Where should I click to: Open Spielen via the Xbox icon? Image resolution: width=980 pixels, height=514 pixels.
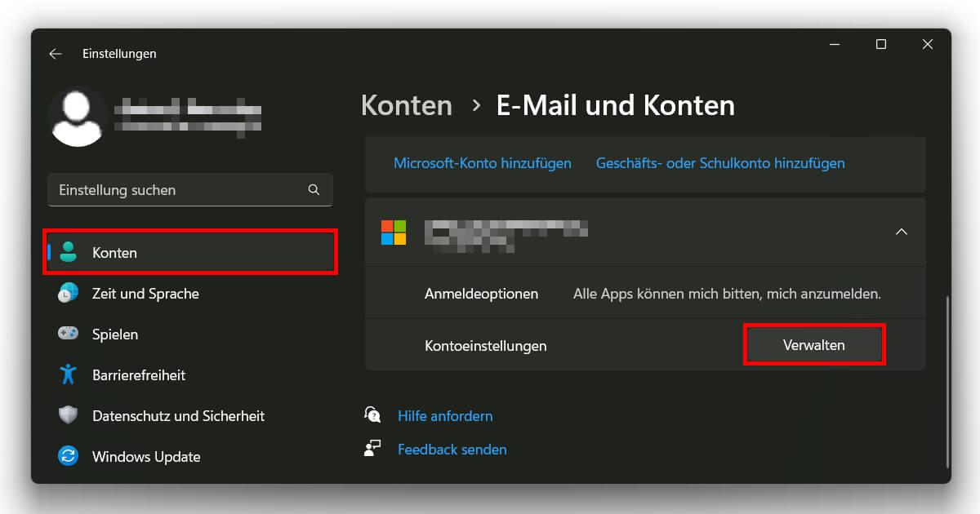(x=69, y=334)
